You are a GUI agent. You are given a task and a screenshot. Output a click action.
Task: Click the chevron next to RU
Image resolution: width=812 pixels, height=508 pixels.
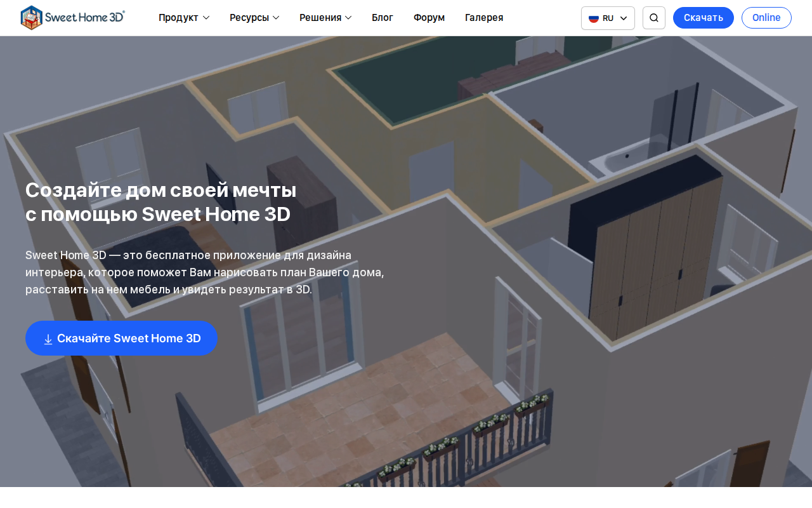click(x=624, y=18)
